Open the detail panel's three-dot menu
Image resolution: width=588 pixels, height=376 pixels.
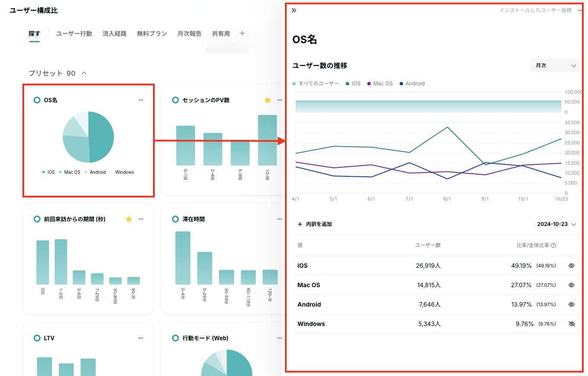[x=580, y=10]
